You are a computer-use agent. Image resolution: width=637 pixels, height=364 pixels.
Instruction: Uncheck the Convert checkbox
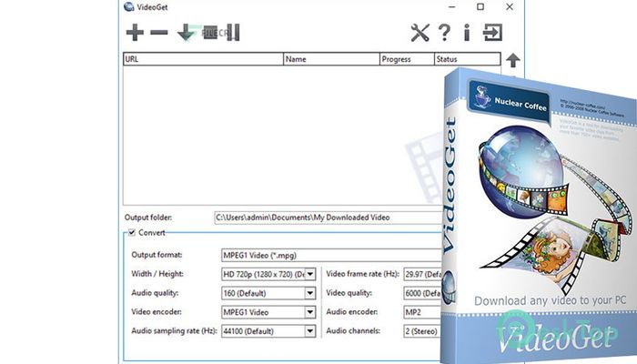click(132, 232)
